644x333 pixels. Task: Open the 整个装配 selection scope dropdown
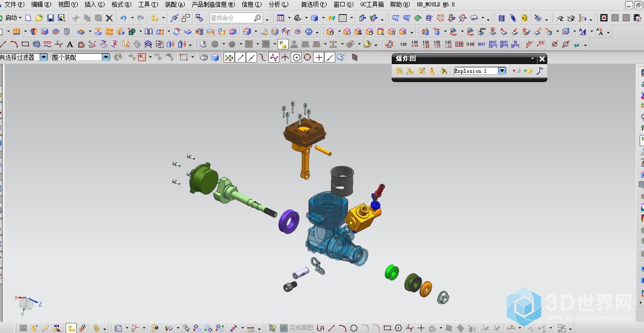pyautogui.click(x=106, y=57)
